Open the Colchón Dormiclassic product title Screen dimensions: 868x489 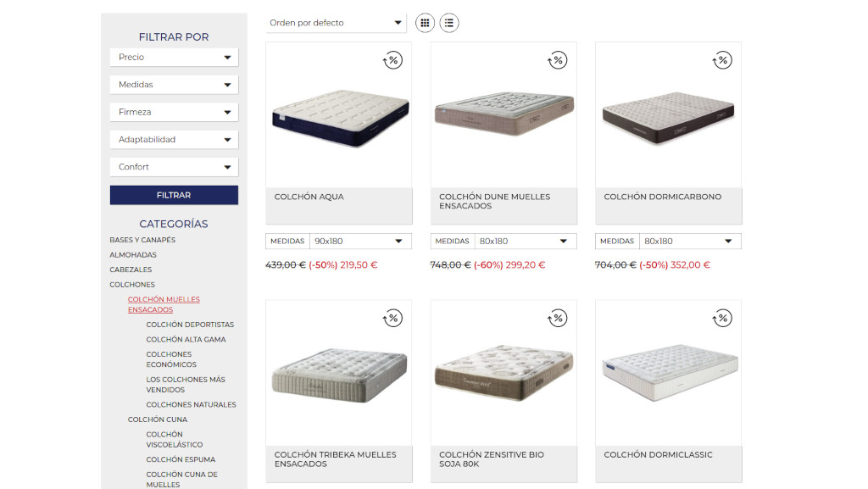click(x=658, y=455)
